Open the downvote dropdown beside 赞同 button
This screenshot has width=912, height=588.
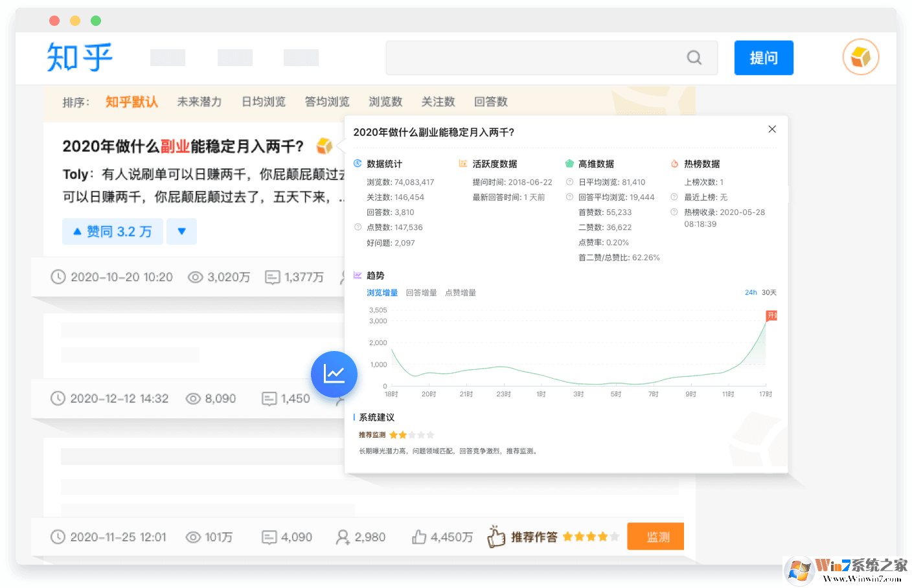coord(181,231)
